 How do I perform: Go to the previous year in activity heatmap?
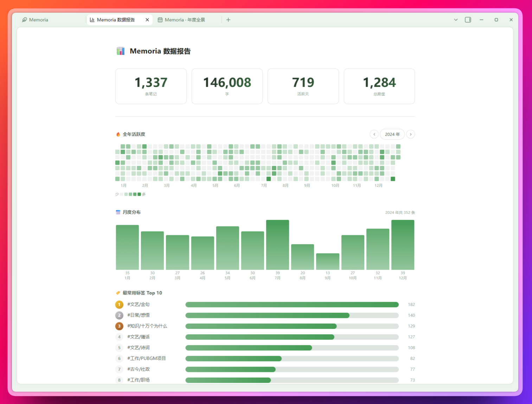374,134
